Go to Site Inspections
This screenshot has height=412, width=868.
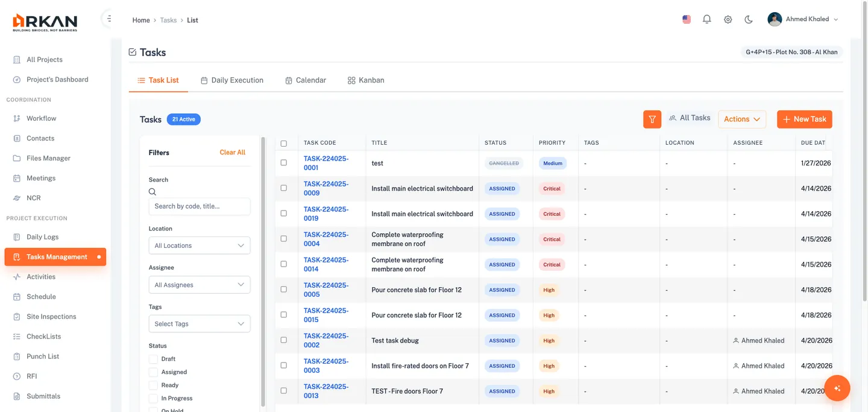[51, 316]
